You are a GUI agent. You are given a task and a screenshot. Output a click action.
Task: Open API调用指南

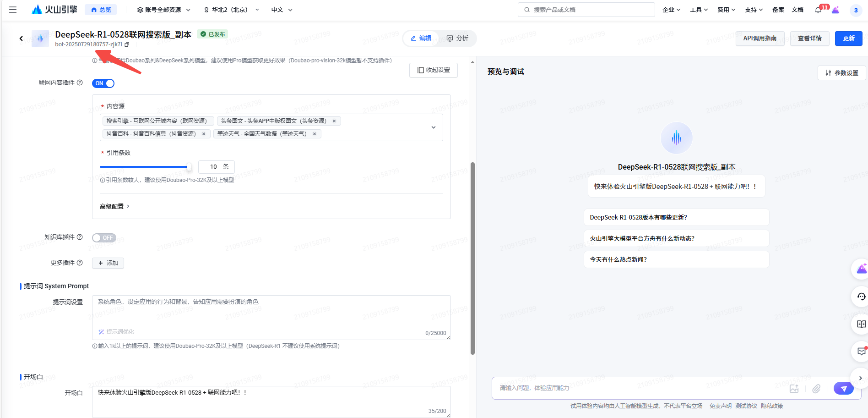coord(760,38)
